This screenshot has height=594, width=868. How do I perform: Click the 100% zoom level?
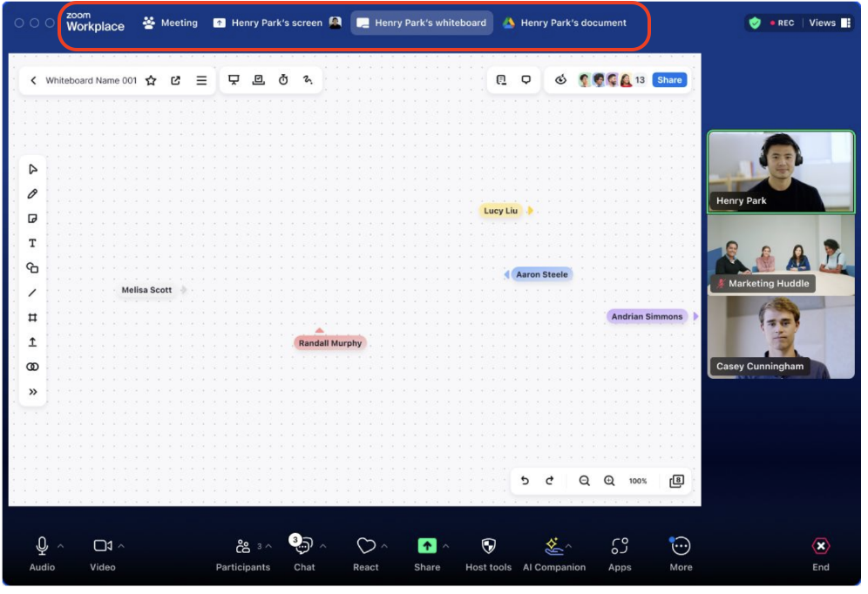tap(638, 481)
